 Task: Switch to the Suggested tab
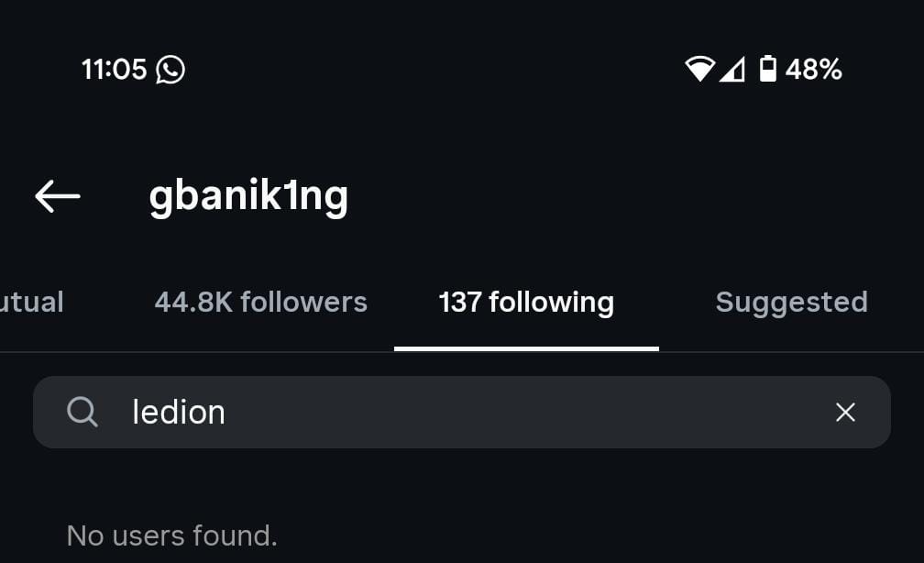[791, 303]
